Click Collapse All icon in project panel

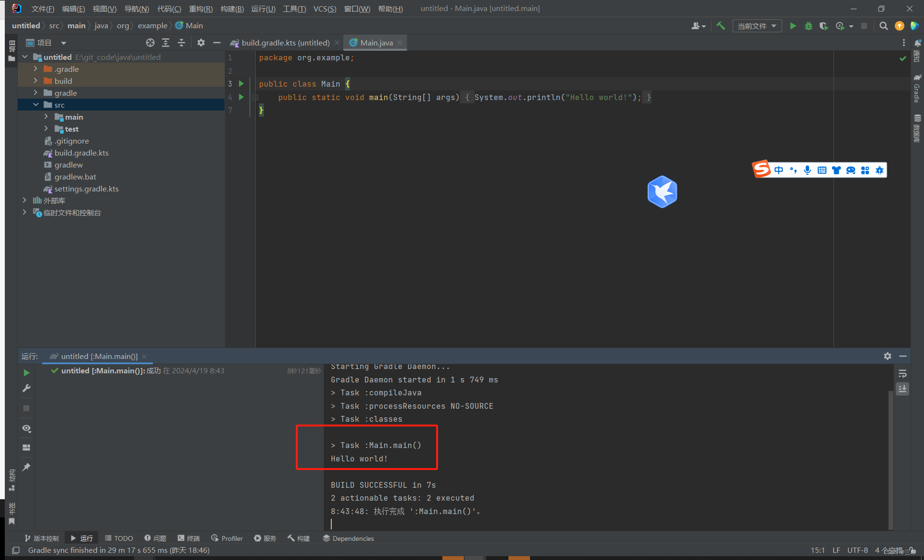181,43
